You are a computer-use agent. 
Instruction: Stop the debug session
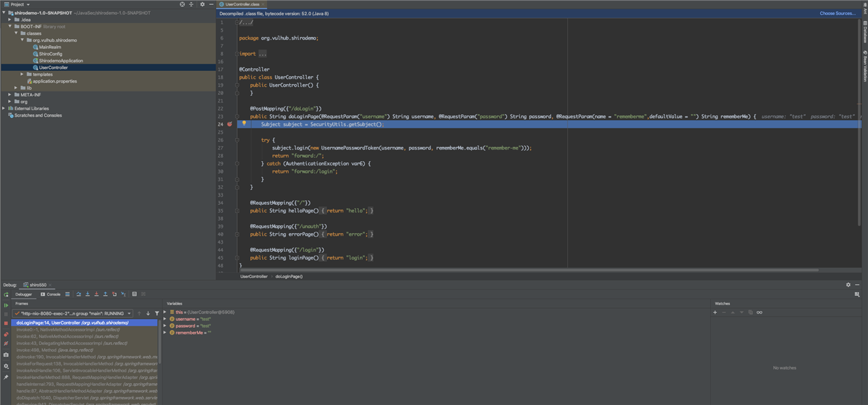tap(6, 323)
